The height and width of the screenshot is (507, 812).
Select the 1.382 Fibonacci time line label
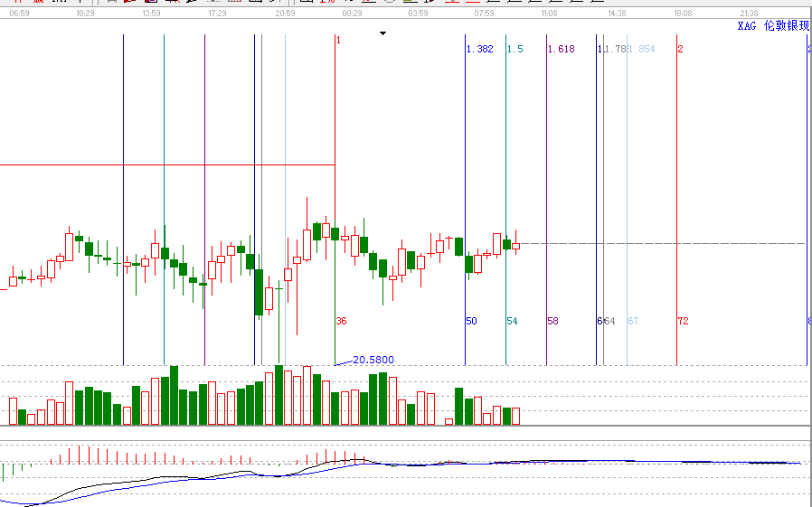(480, 49)
